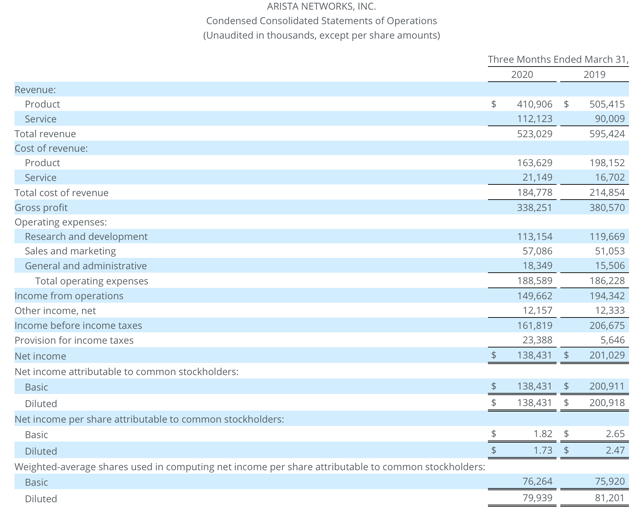Select diluted weighted shares 81,201
Viewport: 640px width, 515px height.
(x=610, y=498)
